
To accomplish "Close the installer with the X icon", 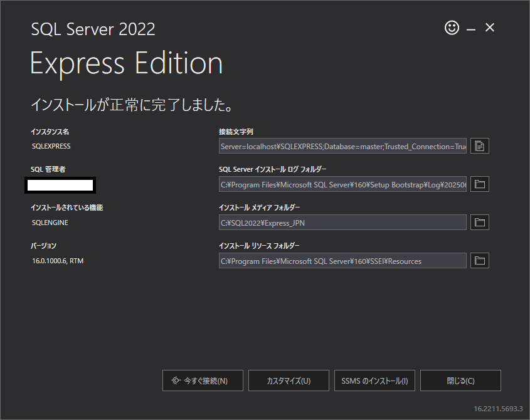I will 490,28.
